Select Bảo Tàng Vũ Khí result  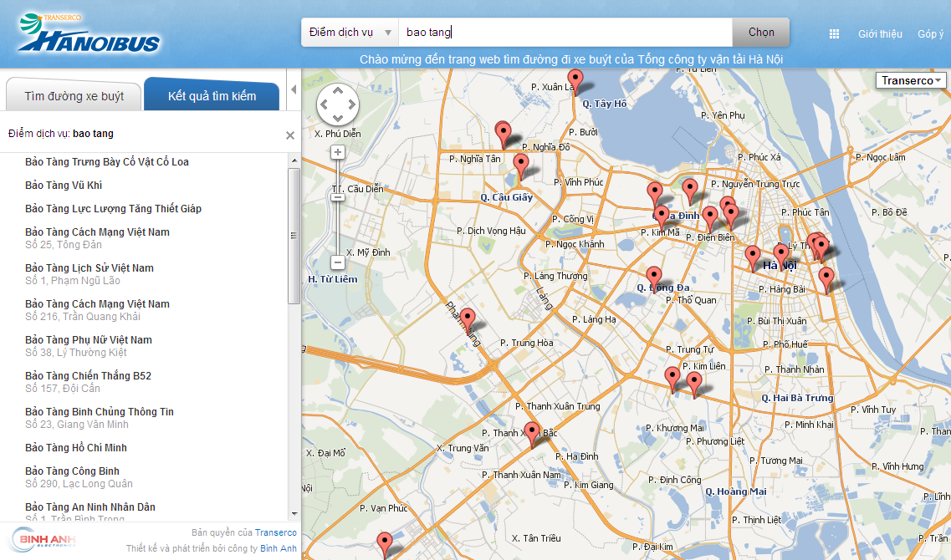click(x=64, y=186)
